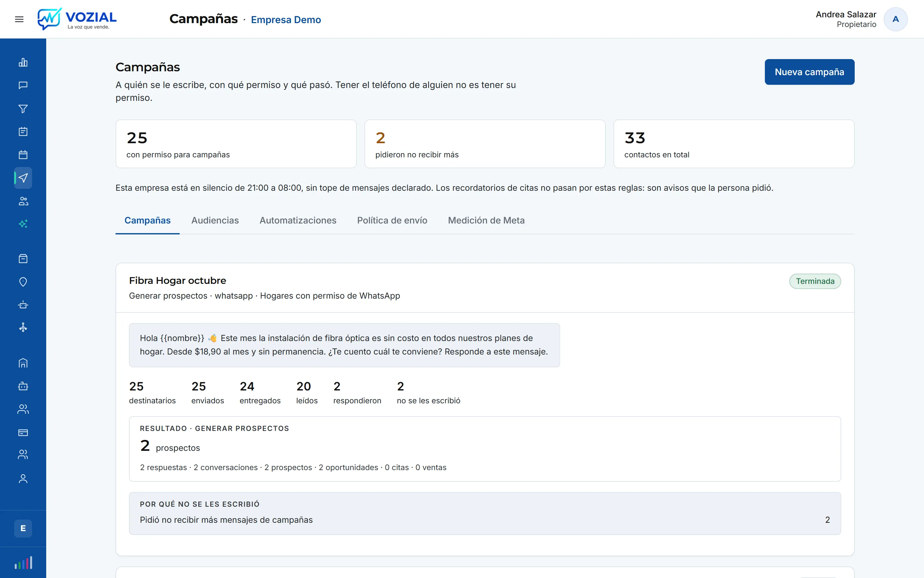The image size is (924, 578).
Task: Click the '24 entregados' stat
Action: [x=260, y=393]
